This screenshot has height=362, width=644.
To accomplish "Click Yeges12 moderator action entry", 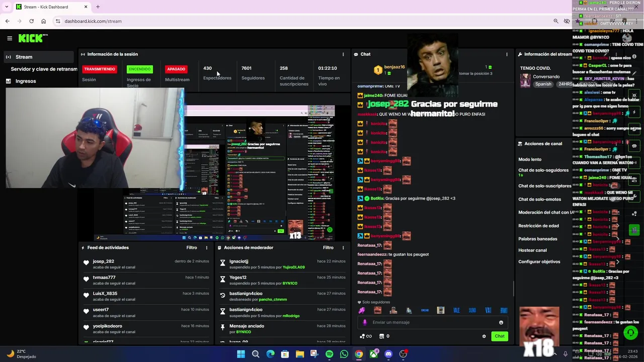I will click(x=238, y=278).
